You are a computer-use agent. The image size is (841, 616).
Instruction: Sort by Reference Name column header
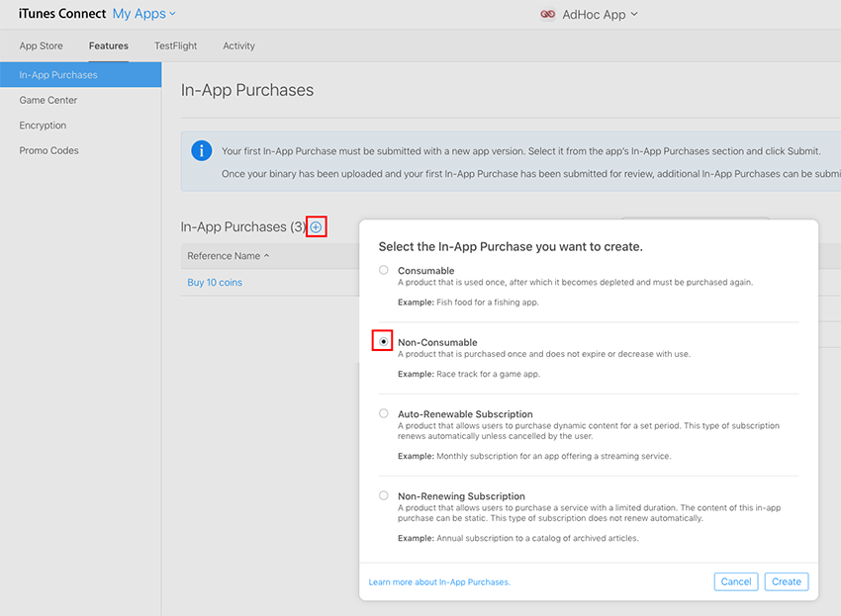pyautogui.click(x=228, y=256)
